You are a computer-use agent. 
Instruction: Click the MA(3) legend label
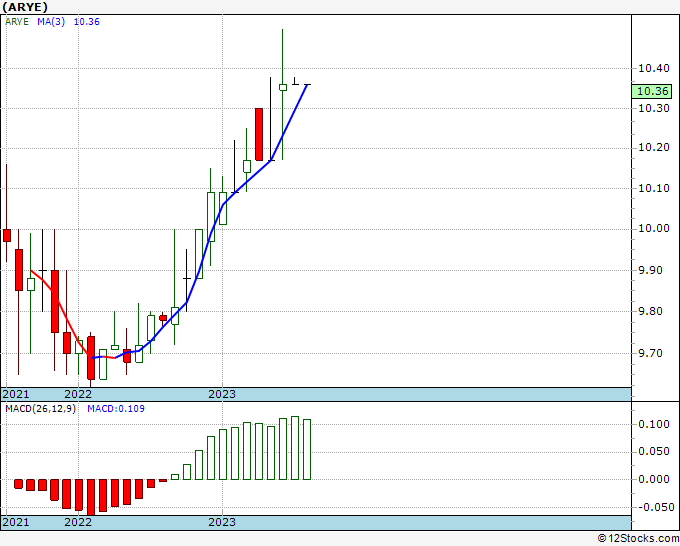[x=51, y=22]
